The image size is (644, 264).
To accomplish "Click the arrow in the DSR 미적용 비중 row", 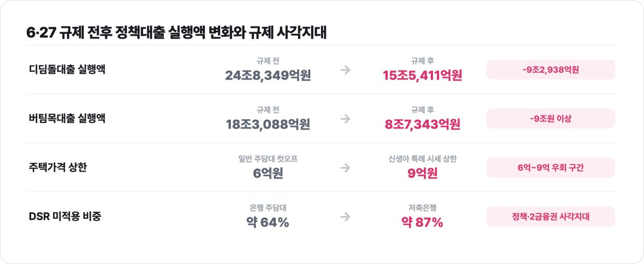I will pos(346,217).
